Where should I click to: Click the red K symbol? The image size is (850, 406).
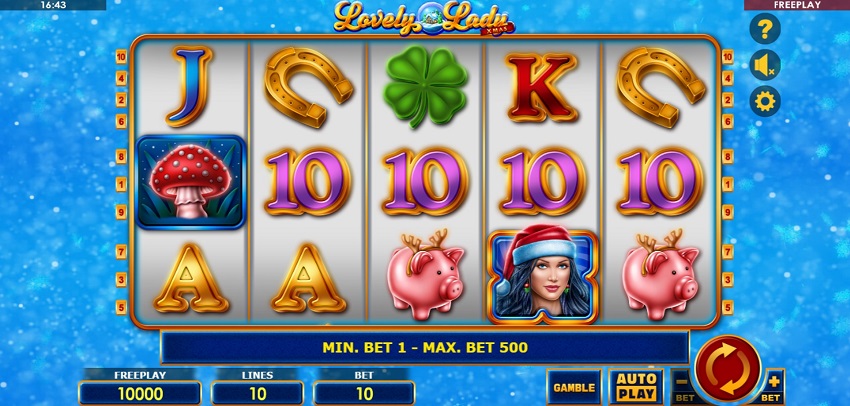(543, 87)
